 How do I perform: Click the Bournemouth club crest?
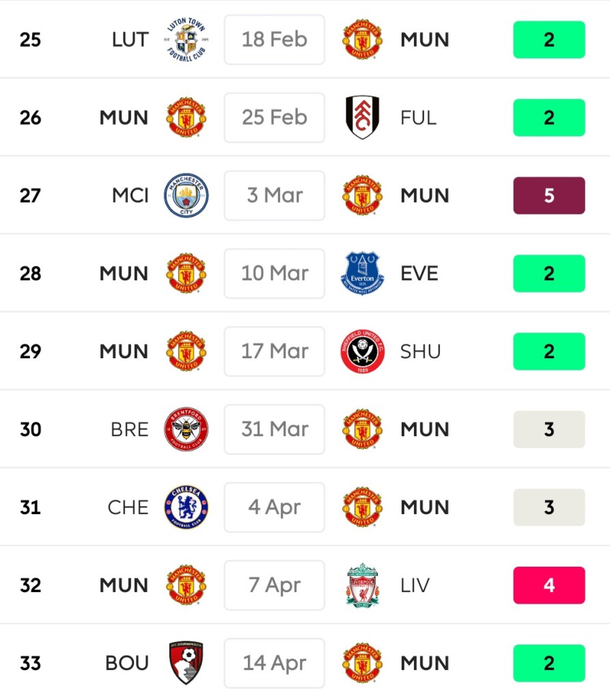point(186,663)
